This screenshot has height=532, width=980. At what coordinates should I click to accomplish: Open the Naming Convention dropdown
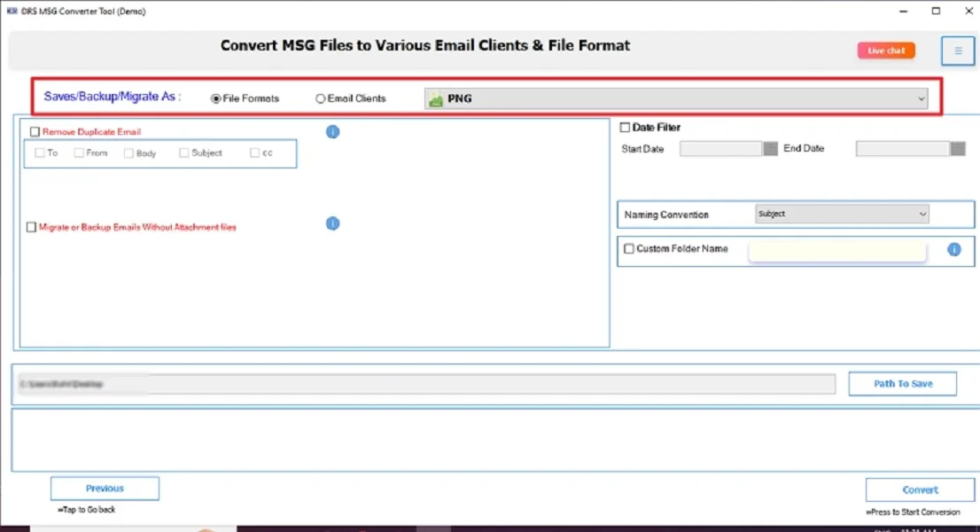tap(922, 214)
